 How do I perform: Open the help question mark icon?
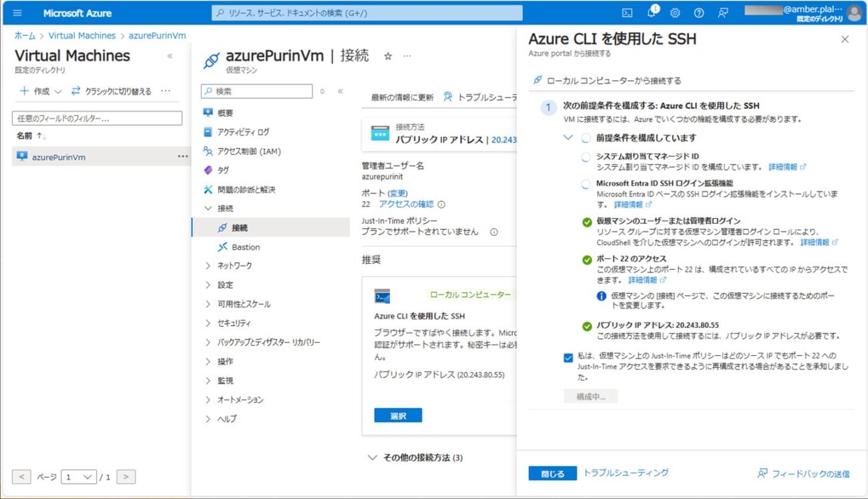698,13
